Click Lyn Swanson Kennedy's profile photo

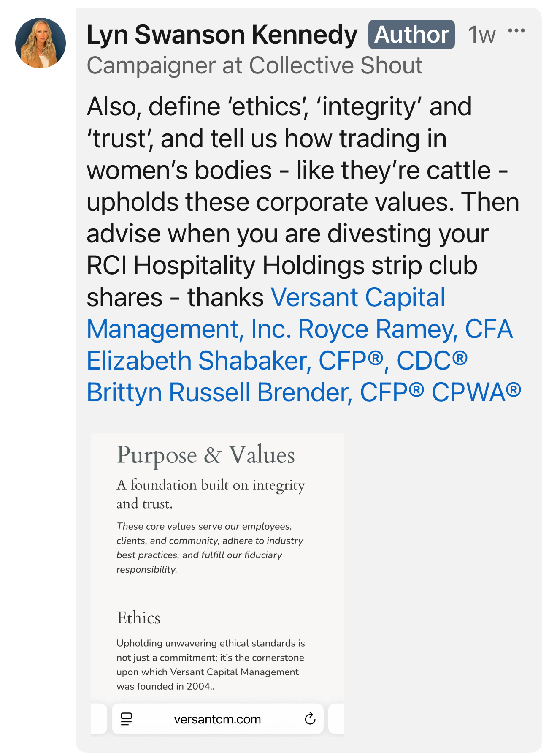click(41, 43)
